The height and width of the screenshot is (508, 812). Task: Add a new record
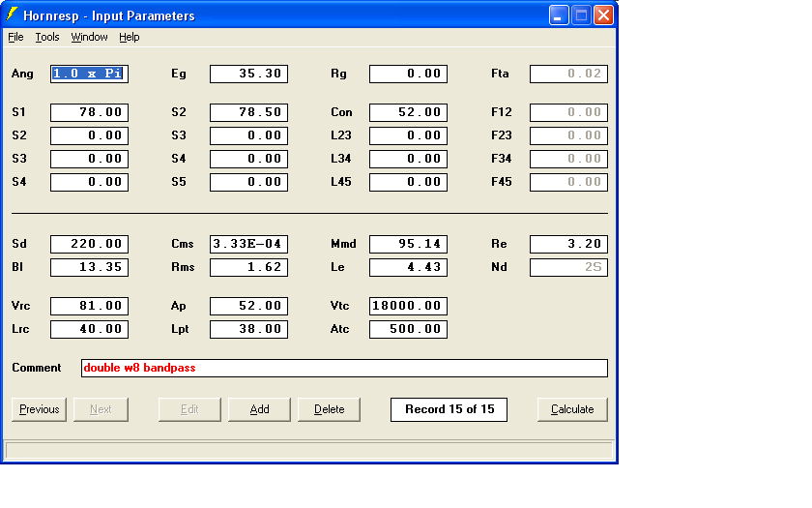[x=259, y=409]
